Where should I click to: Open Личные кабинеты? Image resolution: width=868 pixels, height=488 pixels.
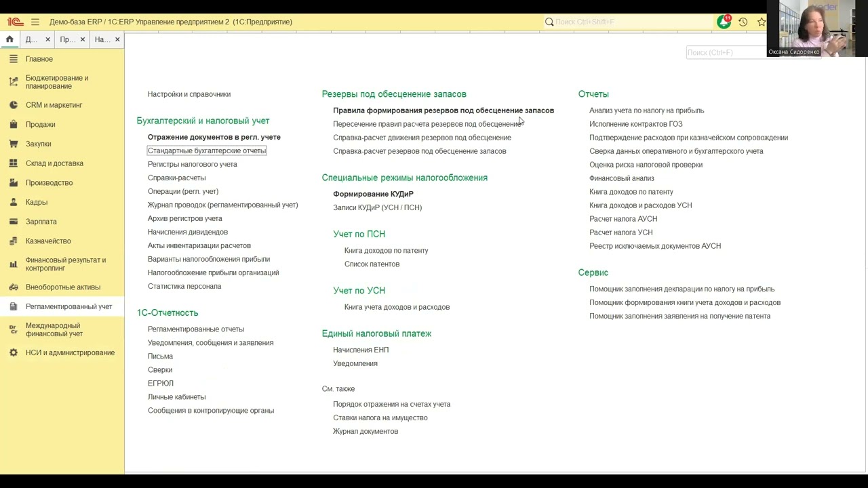[177, 397]
